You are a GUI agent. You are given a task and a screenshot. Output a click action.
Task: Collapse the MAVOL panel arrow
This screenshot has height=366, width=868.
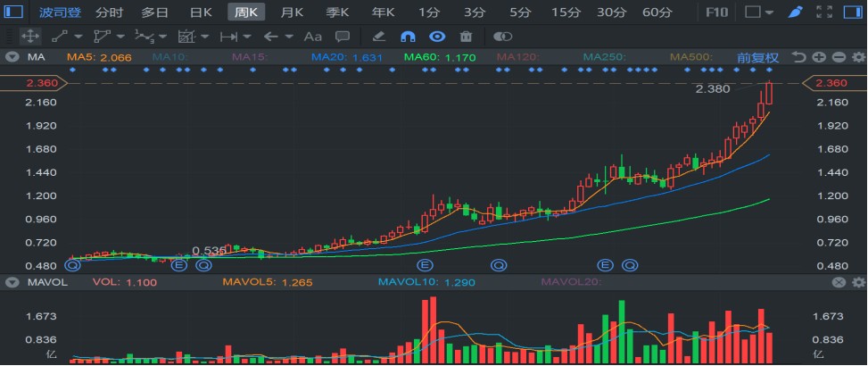pyautogui.click(x=12, y=282)
